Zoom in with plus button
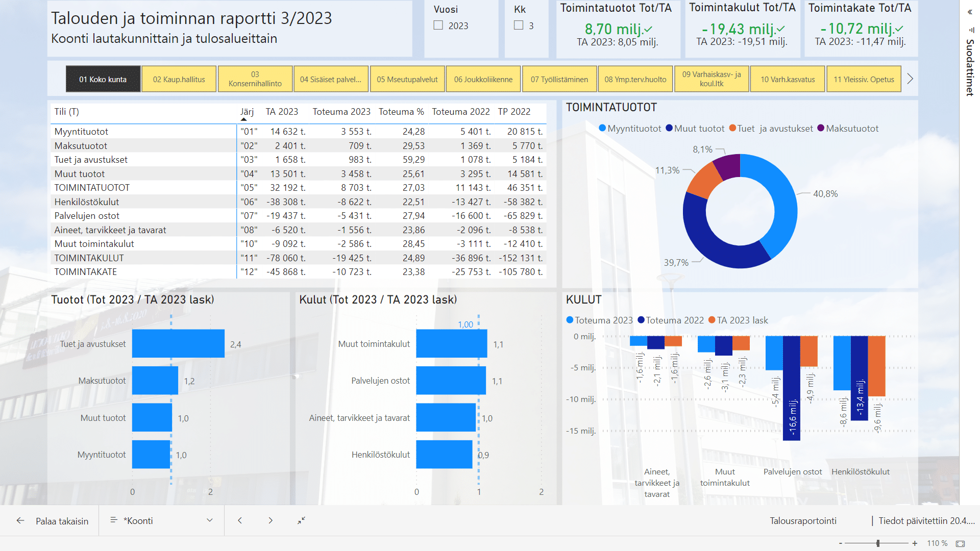The width and height of the screenshot is (980, 551). click(915, 543)
